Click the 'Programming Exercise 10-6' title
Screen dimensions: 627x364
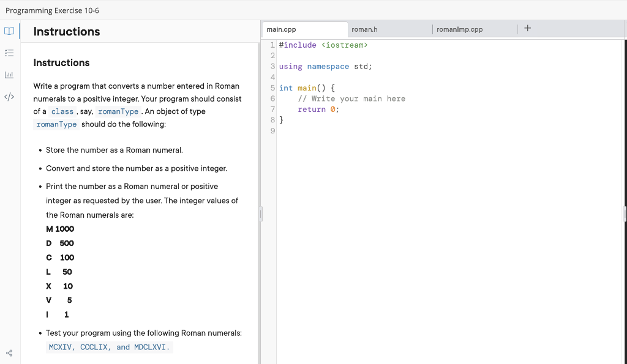click(x=53, y=10)
